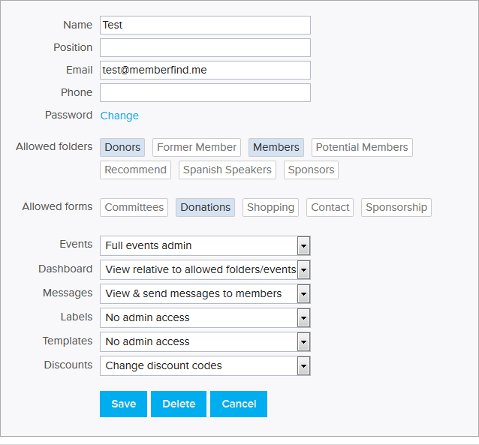Click the Change password link

click(119, 116)
